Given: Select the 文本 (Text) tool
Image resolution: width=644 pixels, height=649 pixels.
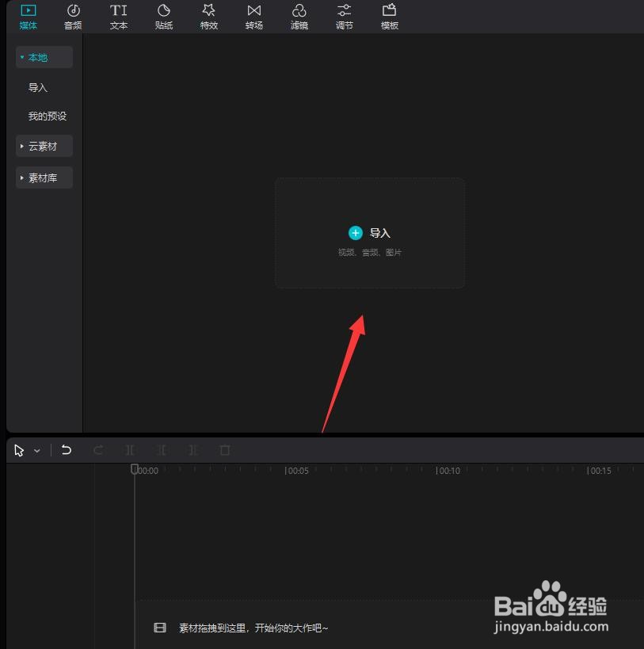Looking at the screenshot, I should click(x=118, y=16).
